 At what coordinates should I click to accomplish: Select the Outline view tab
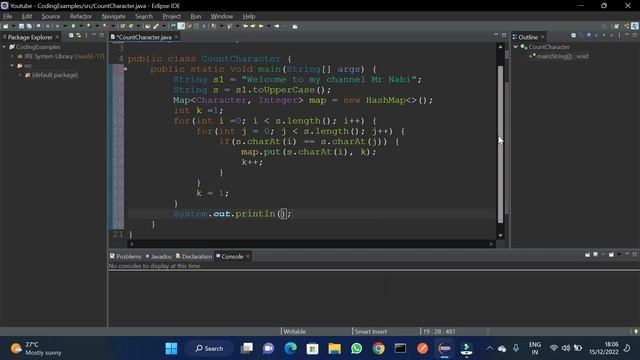[x=528, y=37]
